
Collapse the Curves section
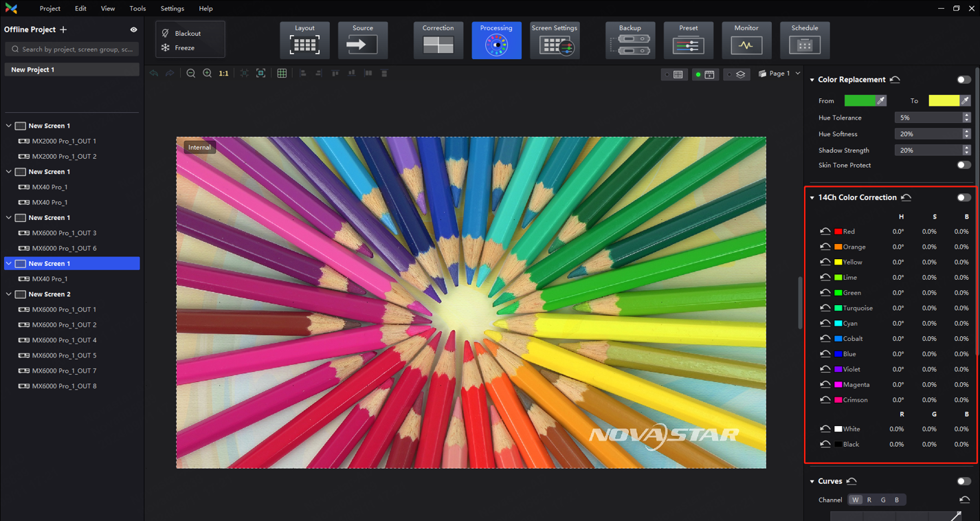point(812,482)
